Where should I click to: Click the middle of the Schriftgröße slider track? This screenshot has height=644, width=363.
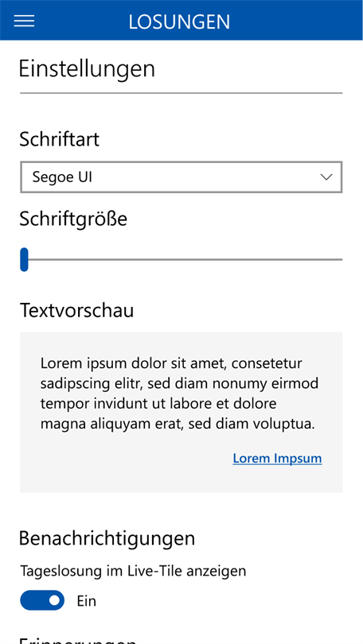[x=181, y=259]
